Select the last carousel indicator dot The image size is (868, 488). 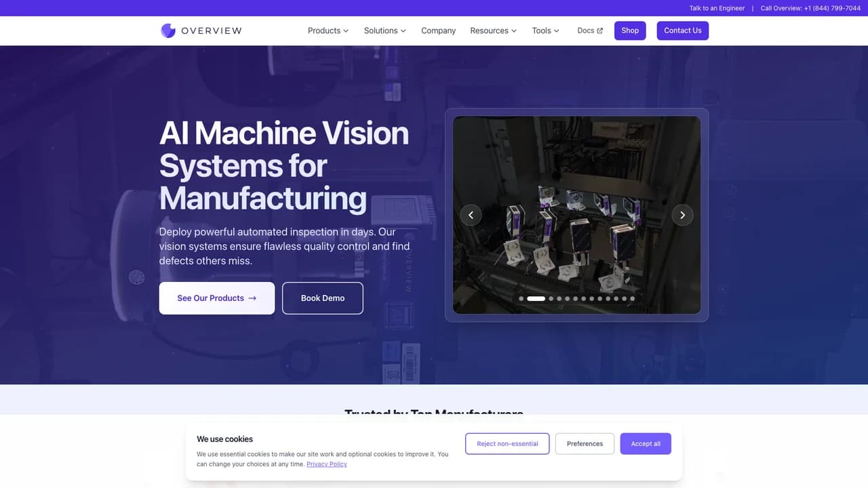coord(633,298)
